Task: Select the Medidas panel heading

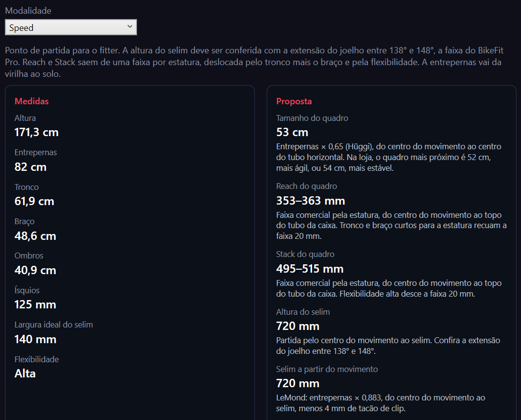Action: point(32,101)
